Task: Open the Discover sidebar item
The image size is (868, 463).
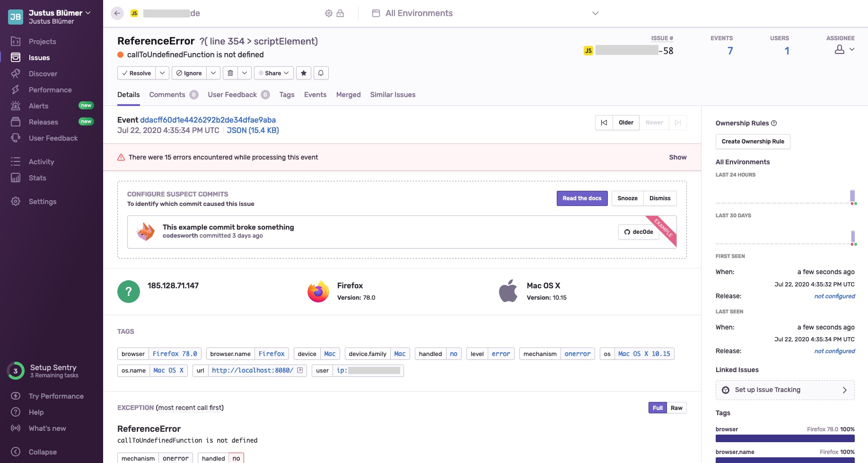Action: point(43,74)
